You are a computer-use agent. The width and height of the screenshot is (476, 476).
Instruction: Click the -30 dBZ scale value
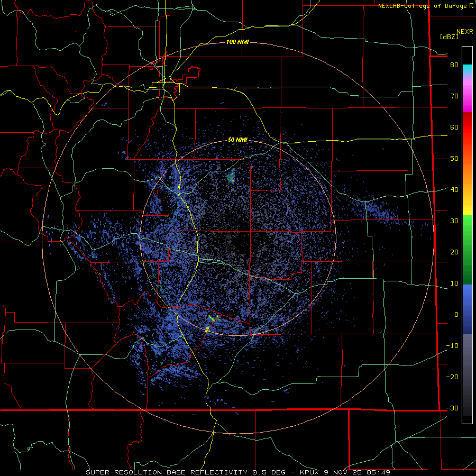pos(452,408)
